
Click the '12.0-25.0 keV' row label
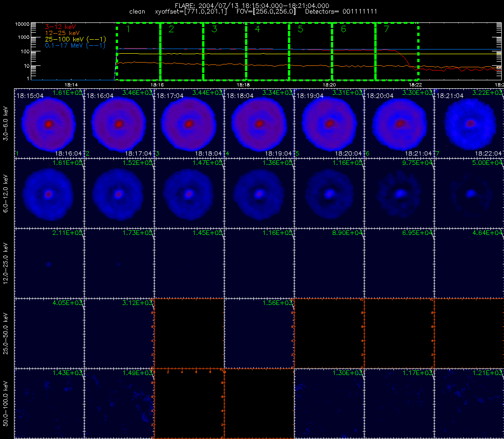pyautogui.click(x=6, y=264)
